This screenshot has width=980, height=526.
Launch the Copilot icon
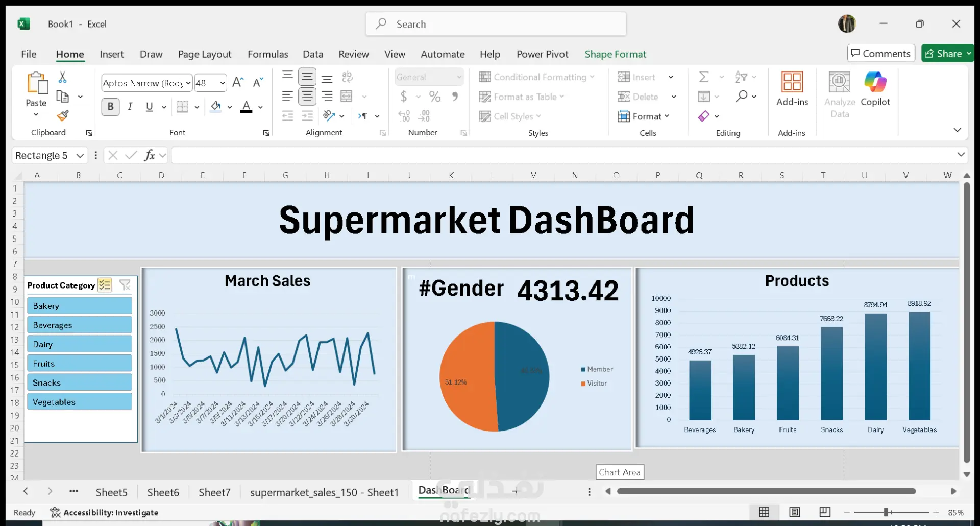[875, 82]
